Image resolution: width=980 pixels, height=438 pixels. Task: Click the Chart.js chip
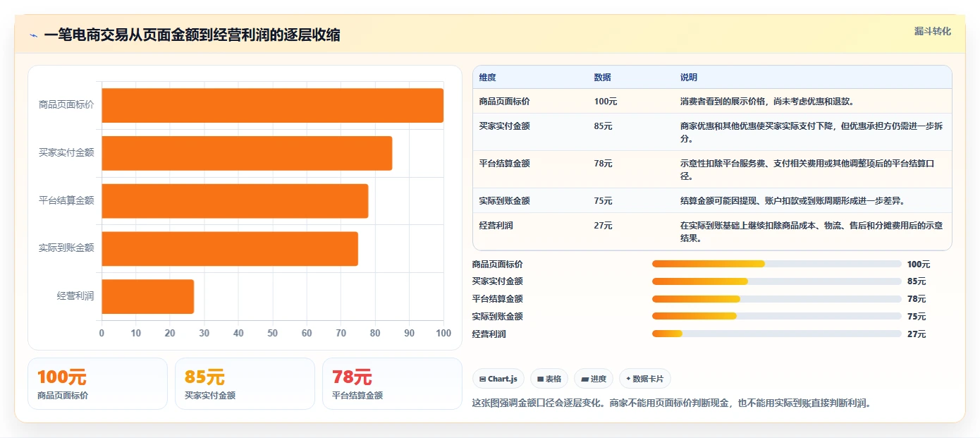(x=498, y=379)
